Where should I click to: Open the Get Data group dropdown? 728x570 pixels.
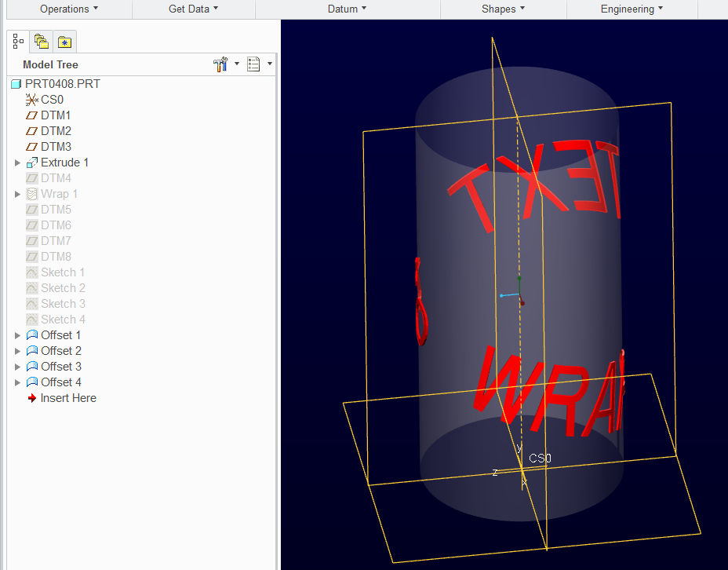click(x=193, y=9)
